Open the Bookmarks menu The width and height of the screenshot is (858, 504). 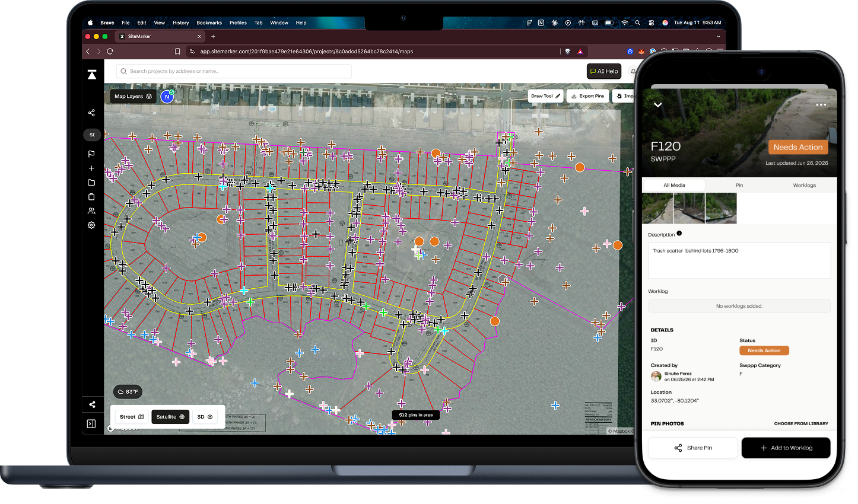(209, 23)
